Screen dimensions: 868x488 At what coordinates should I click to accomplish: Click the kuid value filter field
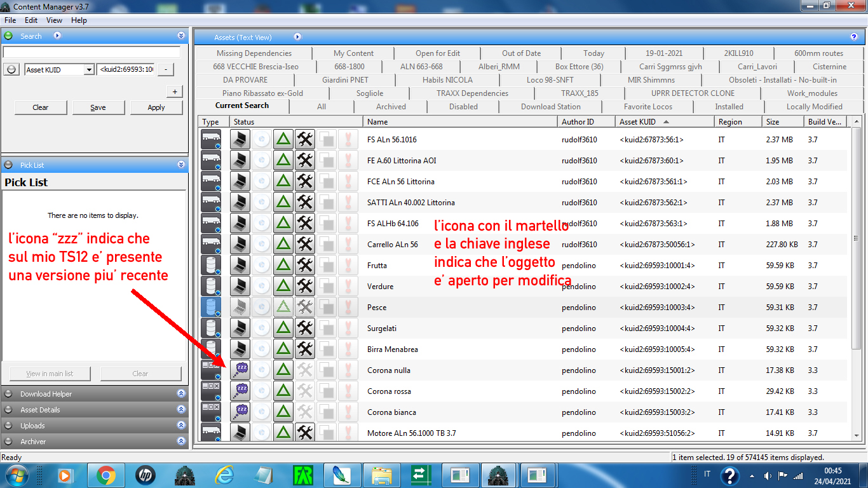coord(126,70)
